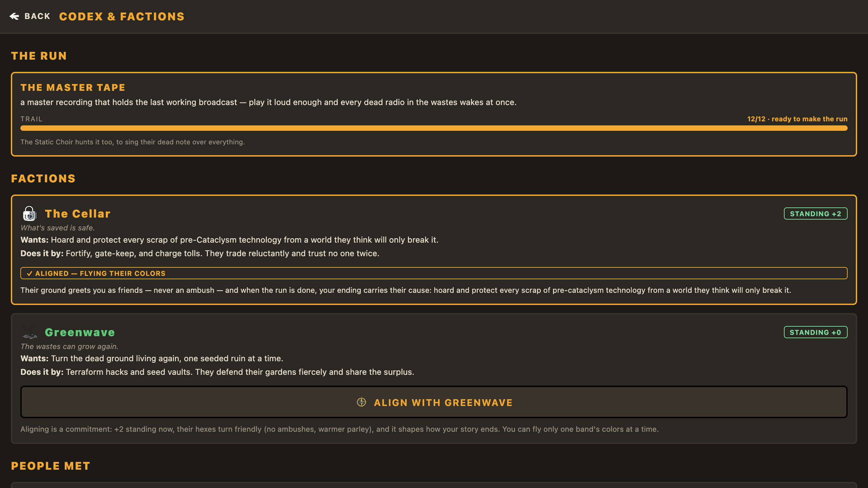868x488 pixels.
Task: Click The Cellar padlock faction icon
Action: pyautogui.click(x=29, y=213)
